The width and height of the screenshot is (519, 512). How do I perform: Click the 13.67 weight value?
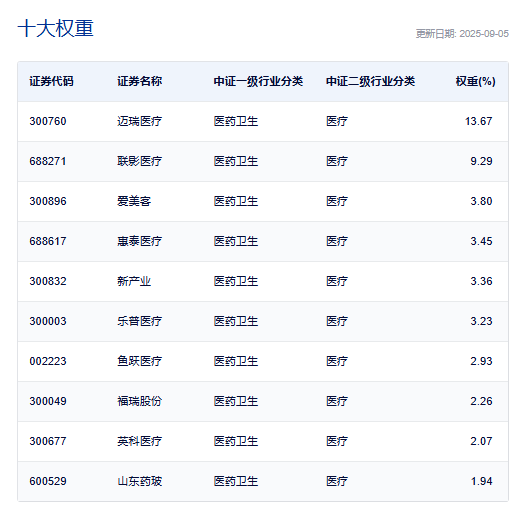click(x=479, y=121)
